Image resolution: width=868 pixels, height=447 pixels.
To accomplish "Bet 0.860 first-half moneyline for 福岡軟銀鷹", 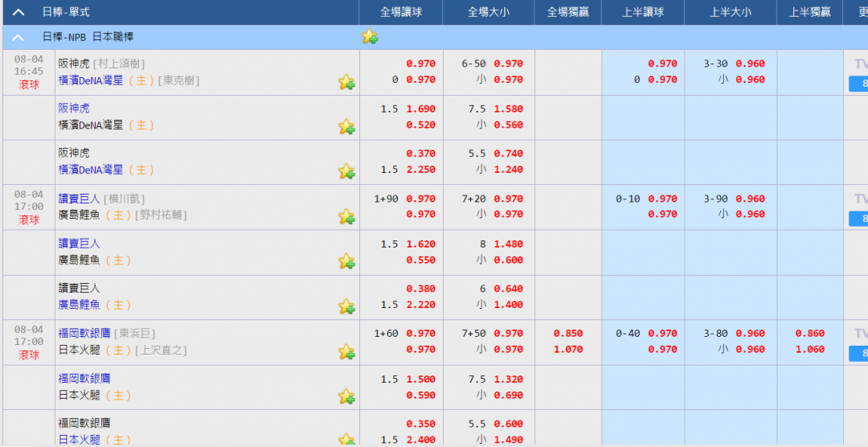I will click(810, 334).
